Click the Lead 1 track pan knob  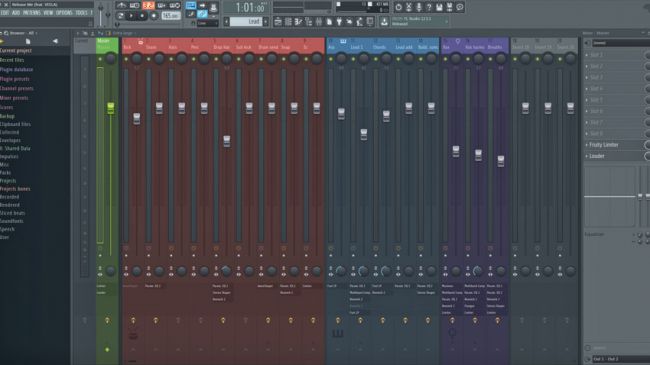(x=364, y=59)
